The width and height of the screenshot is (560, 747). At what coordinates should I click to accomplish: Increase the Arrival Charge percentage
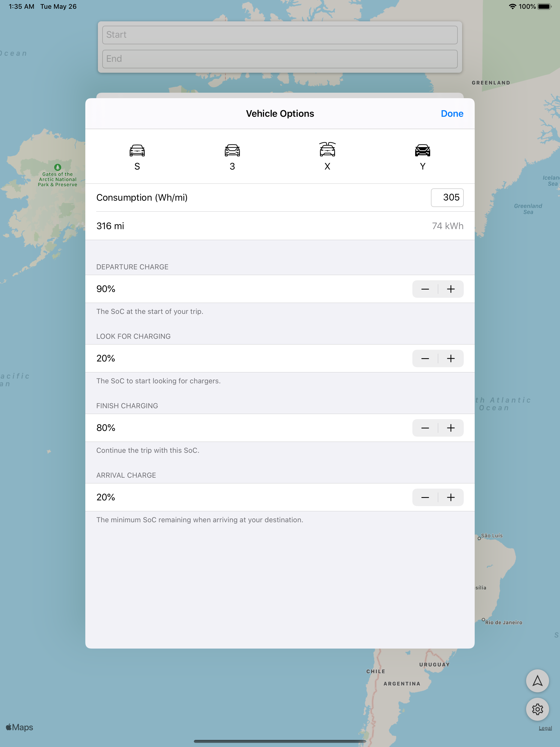[451, 497]
